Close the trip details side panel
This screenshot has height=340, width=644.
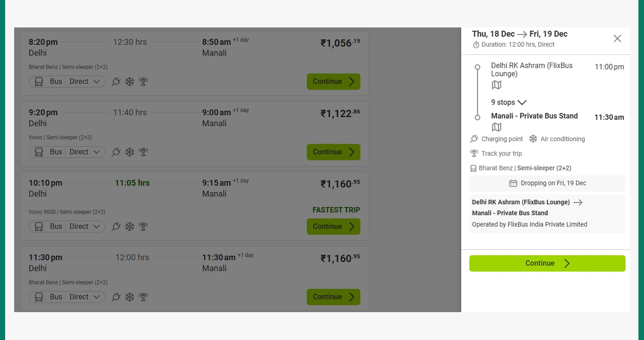point(617,39)
